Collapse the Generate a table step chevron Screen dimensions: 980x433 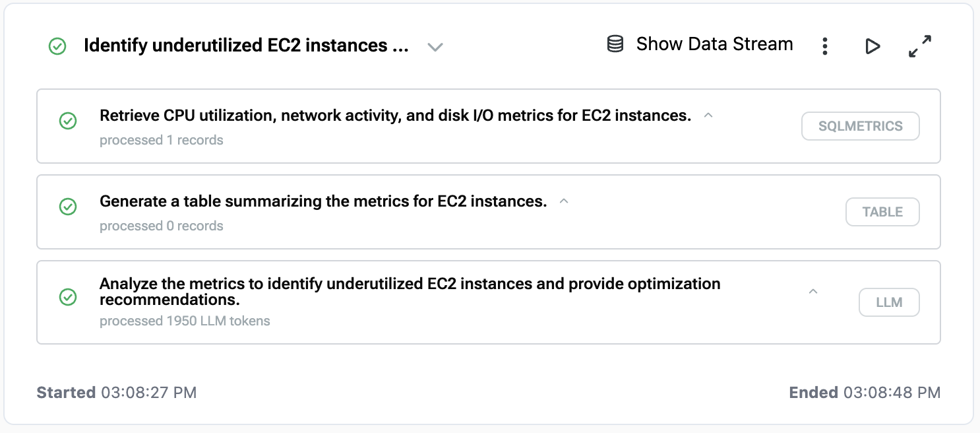click(564, 201)
